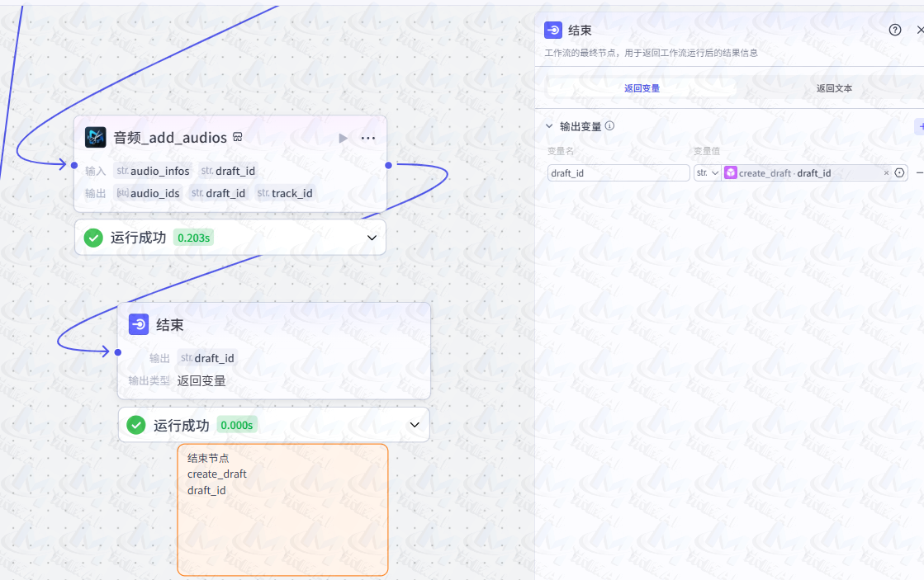Expand the 运行成功 0.000s result details
This screenshot has height=580, width=924.
point(414,424)
